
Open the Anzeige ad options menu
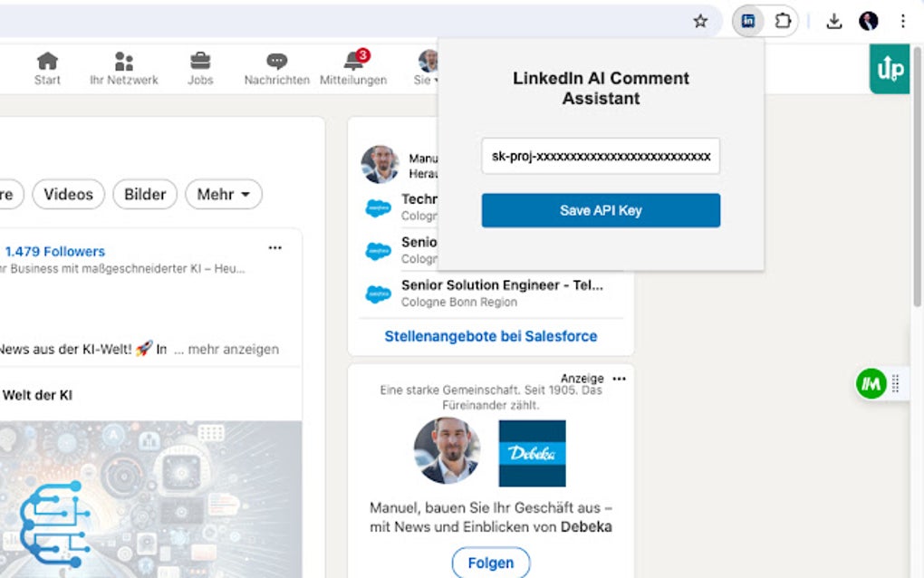click(x=620, y=378)
